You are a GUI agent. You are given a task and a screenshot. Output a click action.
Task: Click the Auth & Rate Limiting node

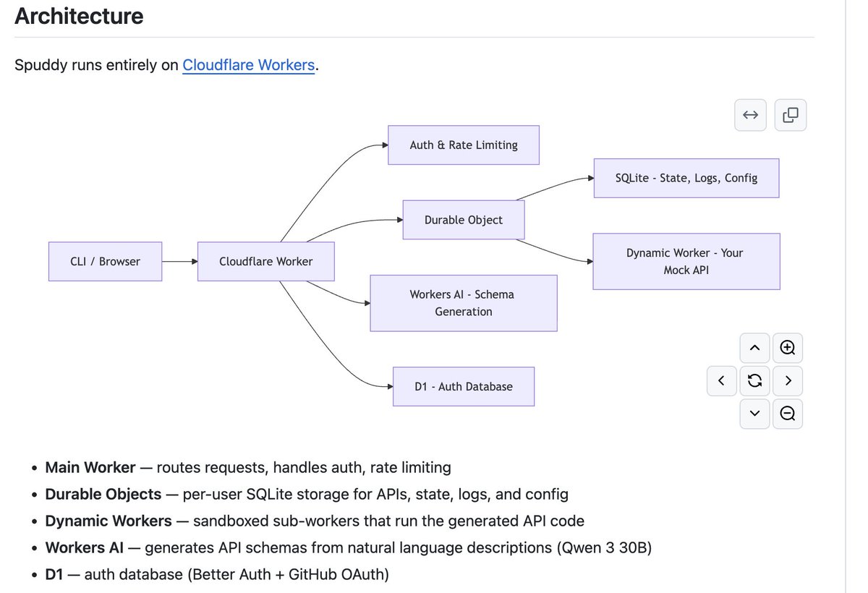click(464, 145)
